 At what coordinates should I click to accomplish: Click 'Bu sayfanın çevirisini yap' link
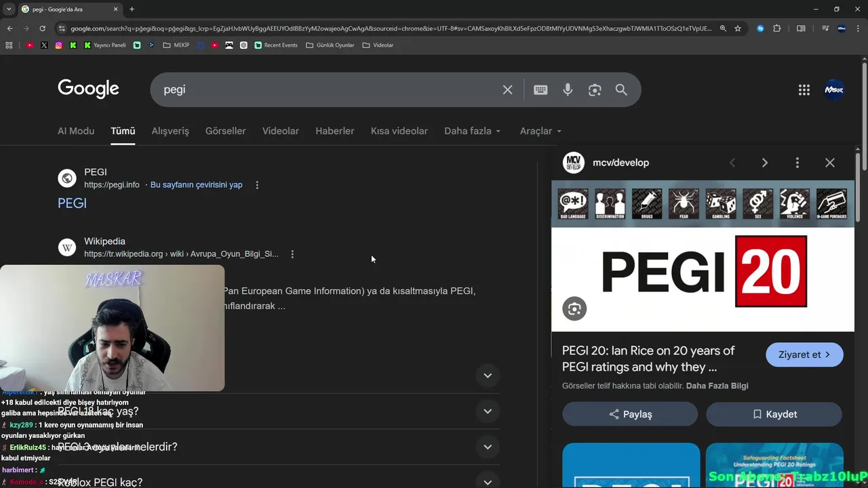coord(196,185)
